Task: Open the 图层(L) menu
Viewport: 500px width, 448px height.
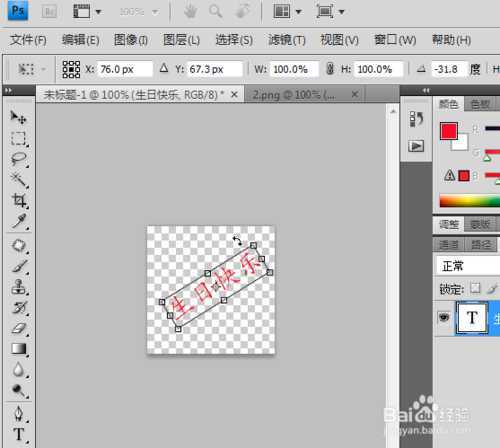Action: click(181, 40)
